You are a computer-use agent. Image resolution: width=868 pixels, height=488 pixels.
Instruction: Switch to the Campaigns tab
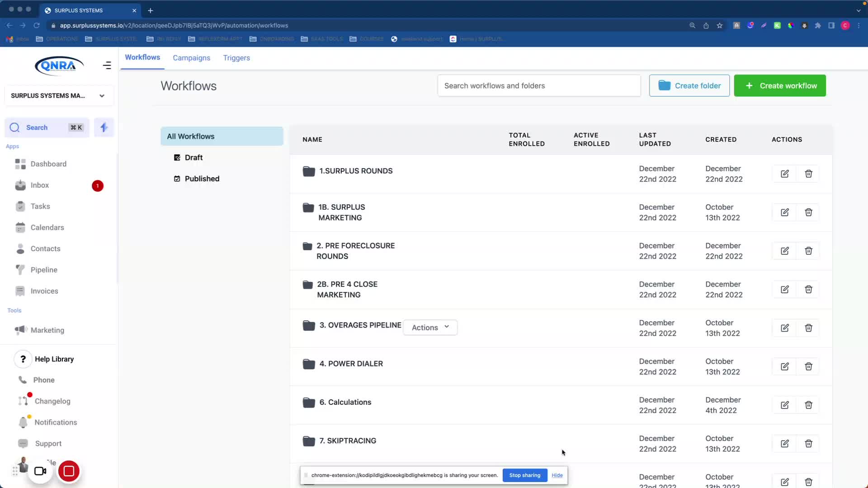point(191,58)
